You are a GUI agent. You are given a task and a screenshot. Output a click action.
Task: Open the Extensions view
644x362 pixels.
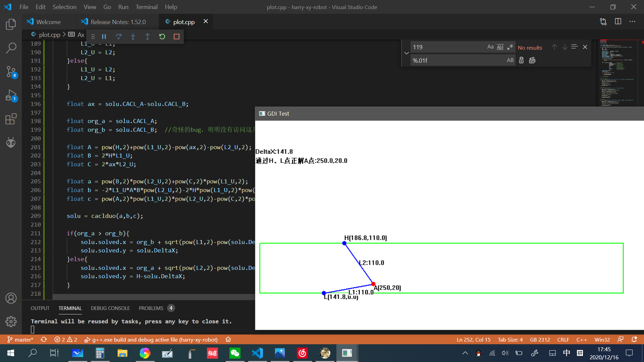pos(11,119)
